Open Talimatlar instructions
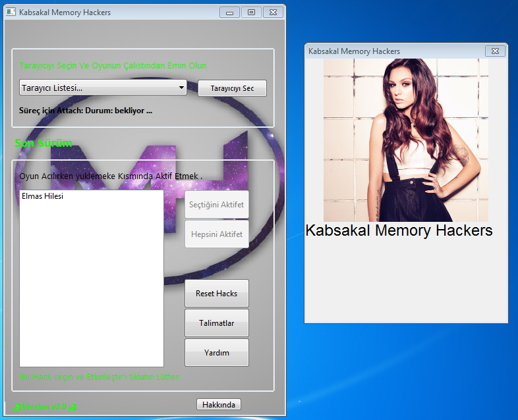 click(217, 323)
